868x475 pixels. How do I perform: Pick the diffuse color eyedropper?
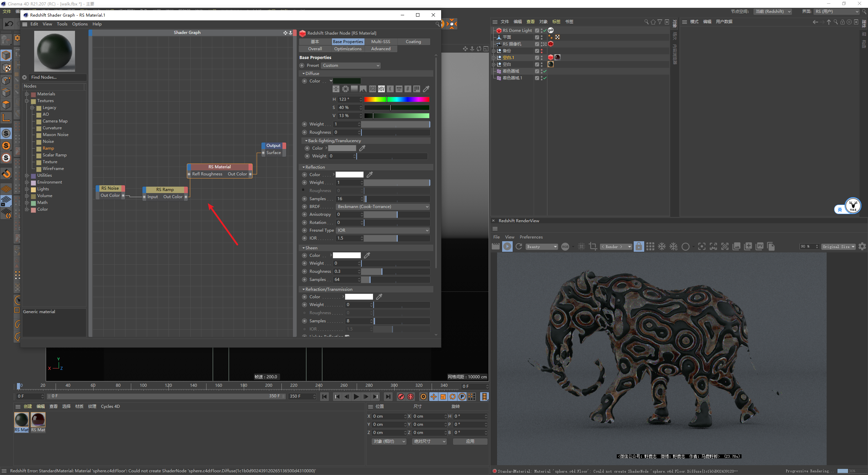[426, 89]
